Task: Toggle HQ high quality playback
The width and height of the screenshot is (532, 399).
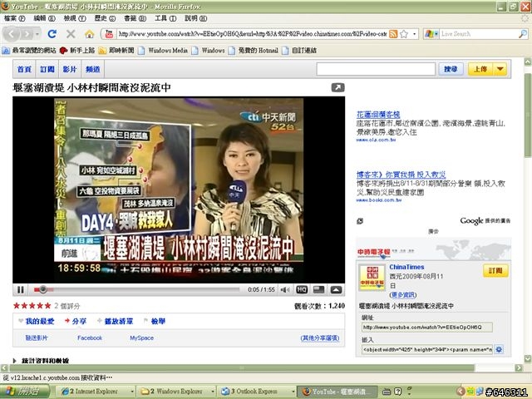Action: point(302,289)
